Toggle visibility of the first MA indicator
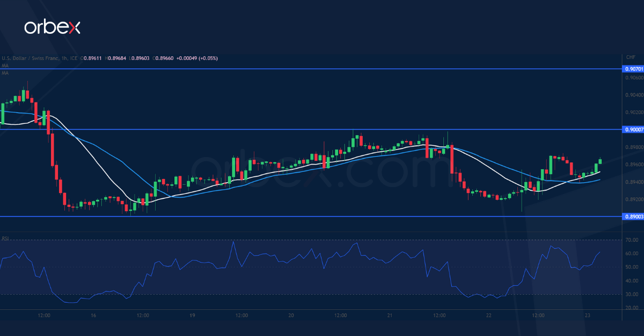 pyautogui.click(x=5, y=64)
